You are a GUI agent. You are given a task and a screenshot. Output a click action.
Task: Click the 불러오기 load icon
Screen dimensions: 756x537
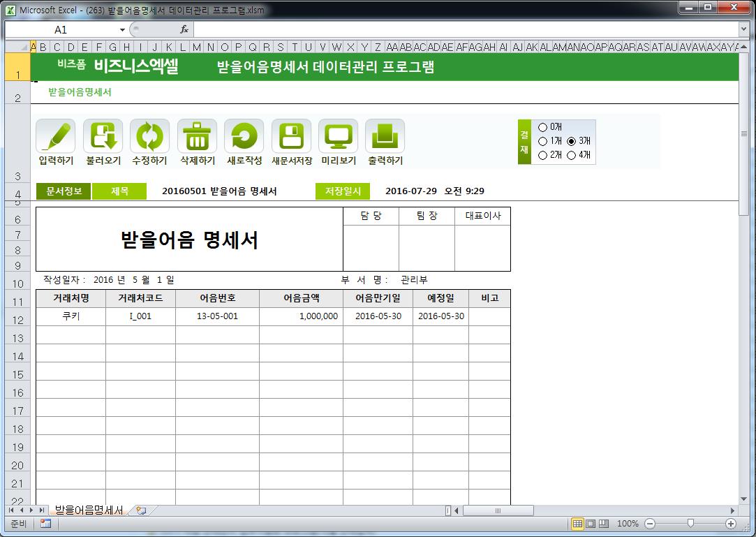pyautogui.click(x=103, y=136)
